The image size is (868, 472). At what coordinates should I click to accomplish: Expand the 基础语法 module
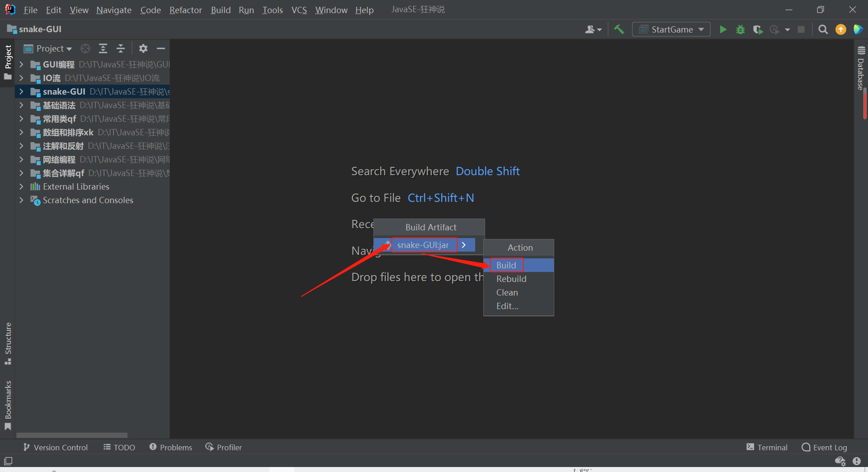[21, 105]
